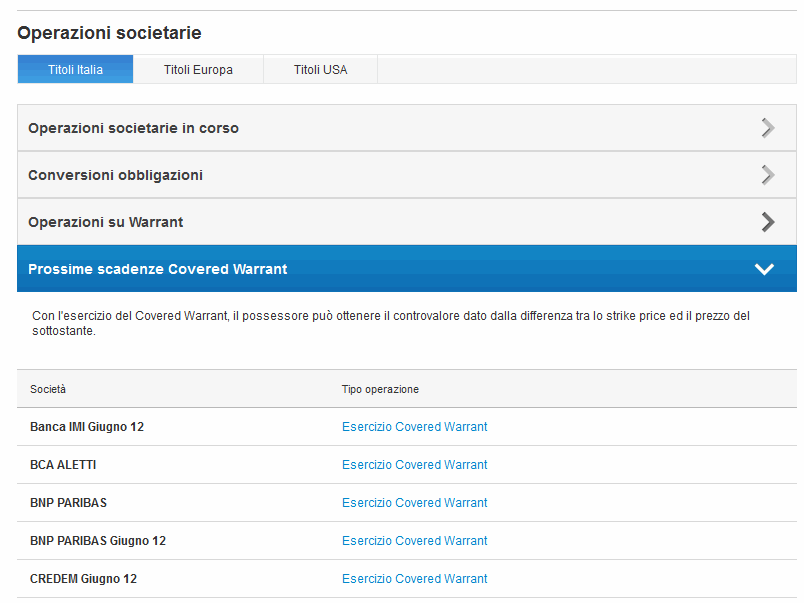Switch to Titoli Italia tab
804x603 pixels.
75,70
